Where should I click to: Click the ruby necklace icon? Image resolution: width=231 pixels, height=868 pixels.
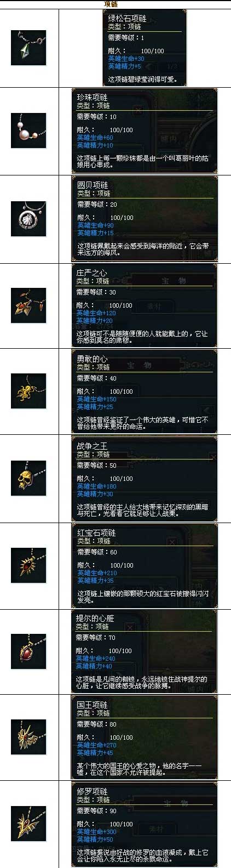[x=28, y=565]
